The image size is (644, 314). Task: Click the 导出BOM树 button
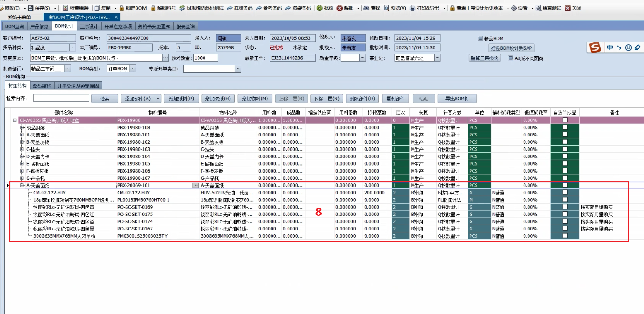coord(457,99)
